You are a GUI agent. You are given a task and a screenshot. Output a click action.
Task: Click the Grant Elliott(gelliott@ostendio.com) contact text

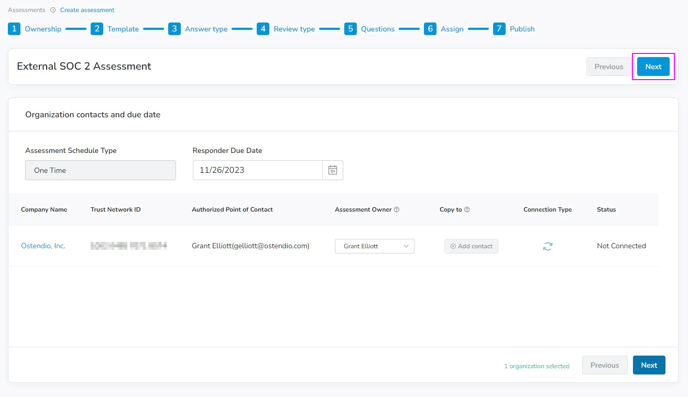tap(251, 246)
